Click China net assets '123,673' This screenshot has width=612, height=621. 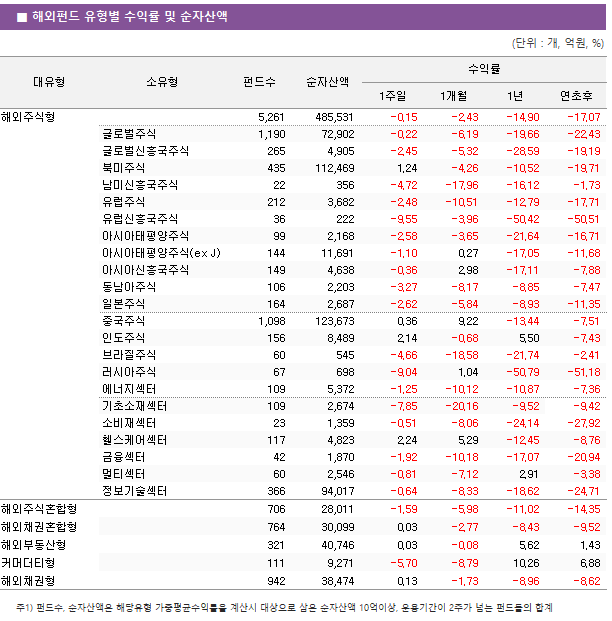click(x=335, y=321)
